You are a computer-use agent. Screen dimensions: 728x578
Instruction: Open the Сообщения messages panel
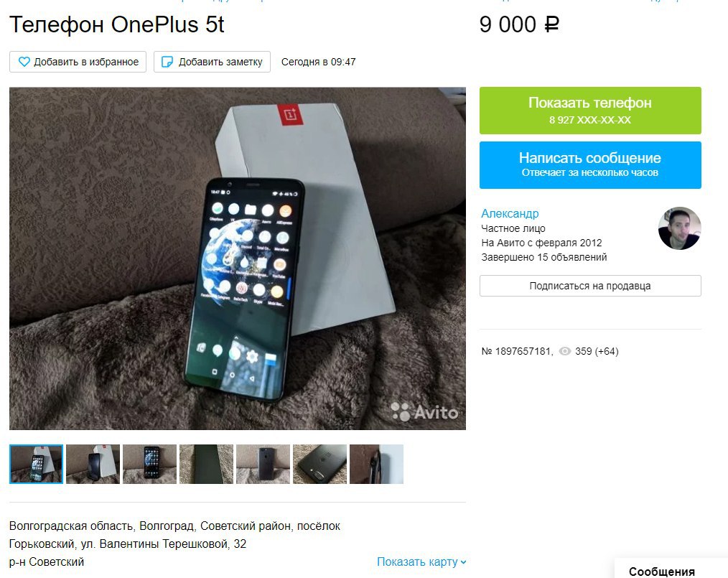click(x=662, y=572)
